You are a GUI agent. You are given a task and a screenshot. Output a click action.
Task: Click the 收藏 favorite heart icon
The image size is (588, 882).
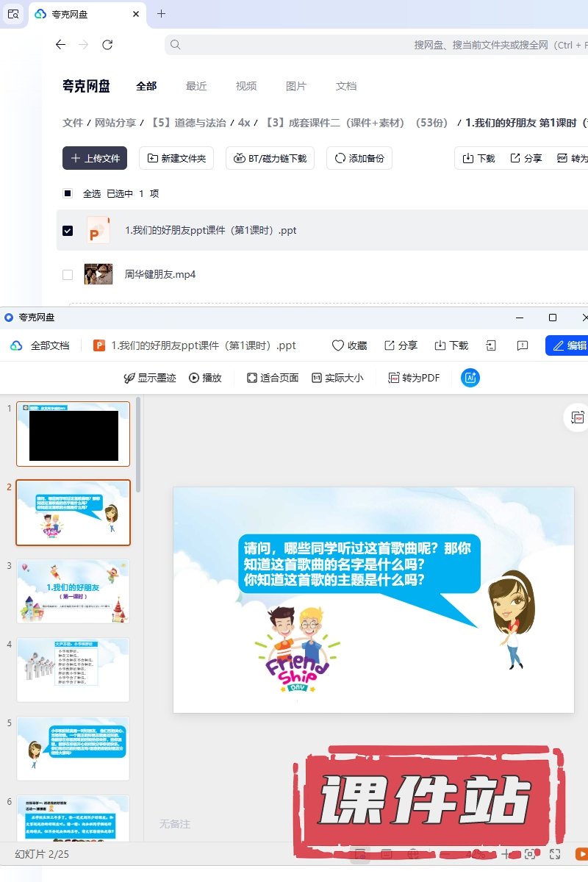(349, 345)
